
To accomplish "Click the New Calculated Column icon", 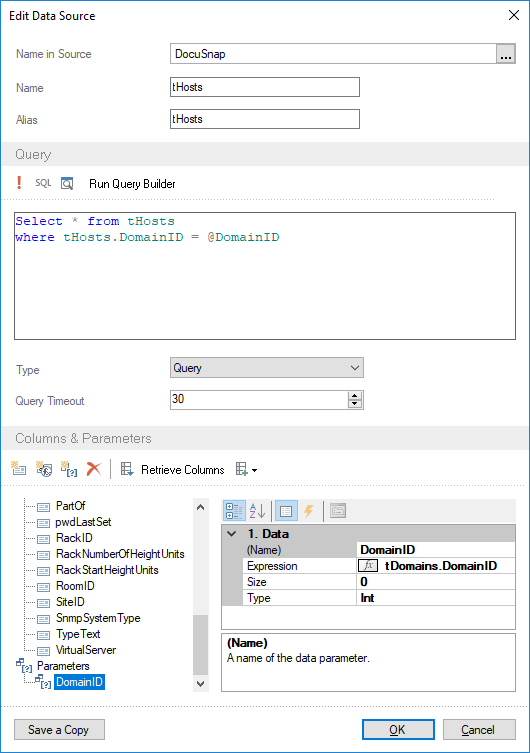I will 44,469.
